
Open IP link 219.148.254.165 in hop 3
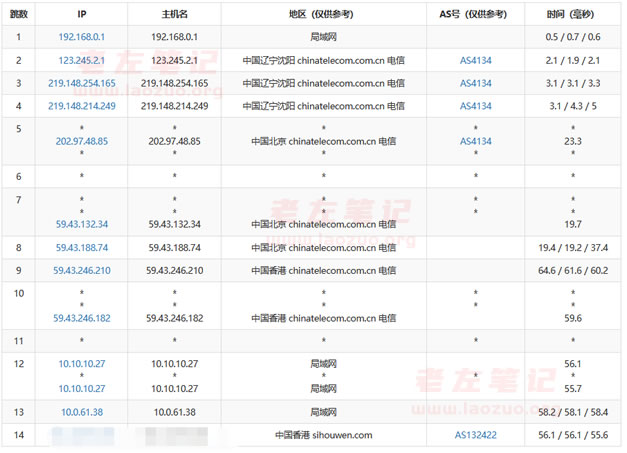(x=82, y=83)
